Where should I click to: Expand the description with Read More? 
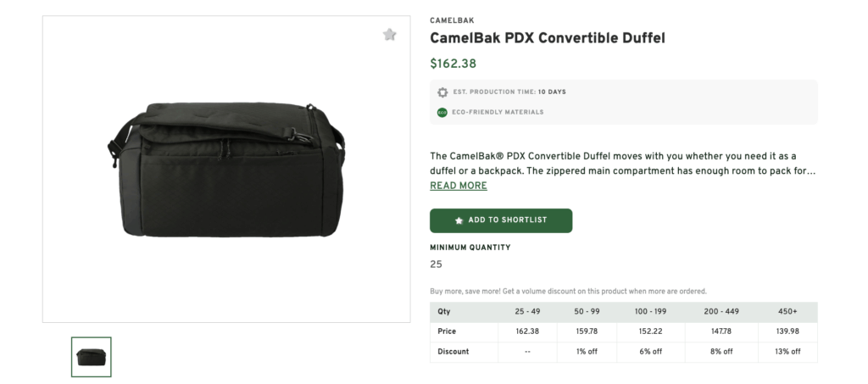click(x=458, y=186)
